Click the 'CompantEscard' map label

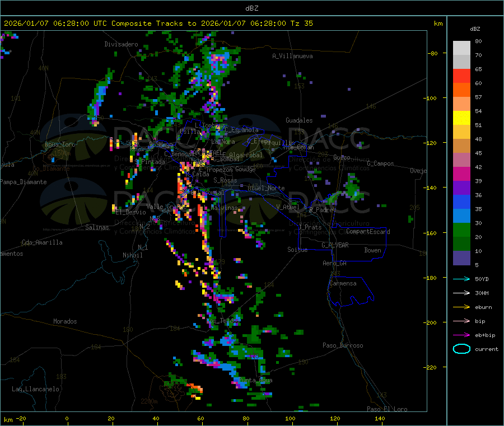(x=368, y=232)
